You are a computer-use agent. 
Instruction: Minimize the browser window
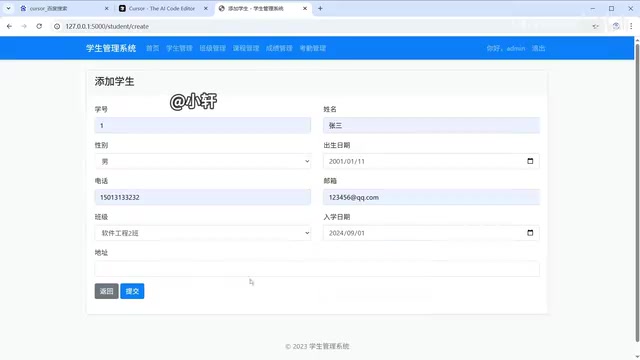tap(593, 8)
